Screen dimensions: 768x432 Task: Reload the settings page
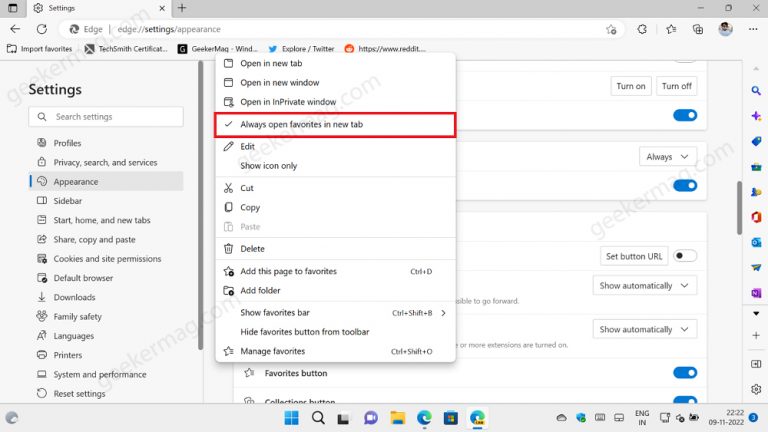(42, 29)
